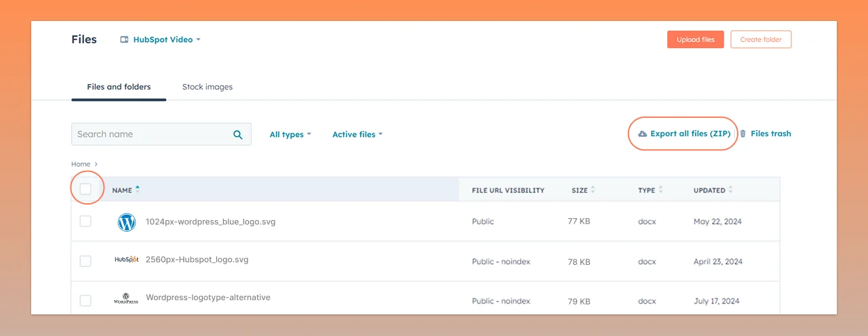Screen dimensions: 868x336
Task: Click the July 17, 2024 date
Action: coord(717,301)
